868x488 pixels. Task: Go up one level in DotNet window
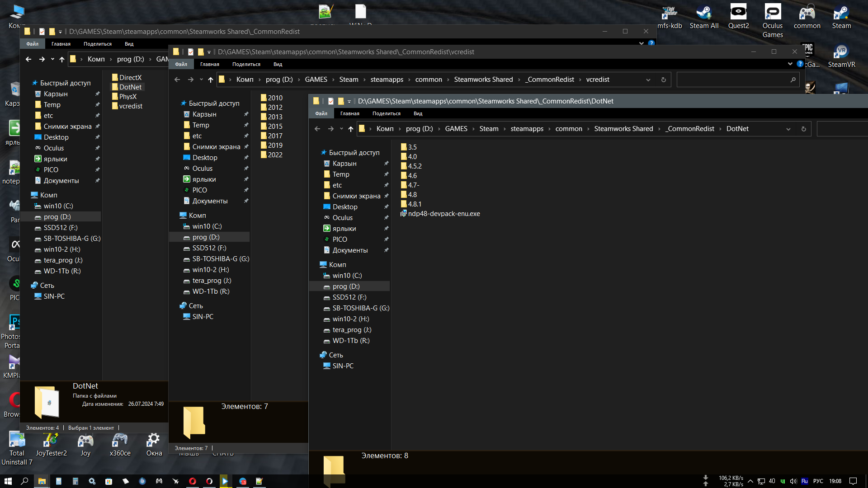click(x=351, y=129)
